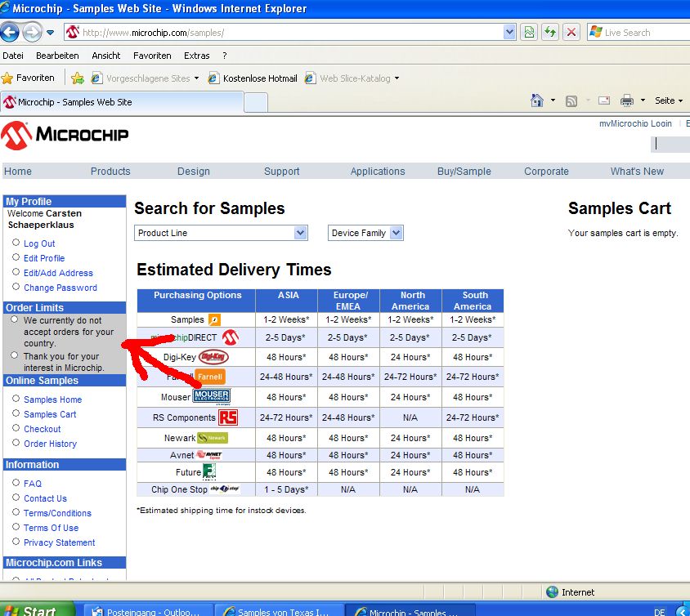The height and width of the screenshot is (616, 690).
Task: Click the Edit Profile link
Action: click(44, 258)
